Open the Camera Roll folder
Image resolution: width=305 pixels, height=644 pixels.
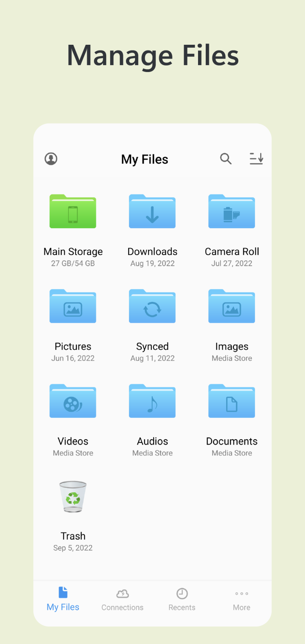point(232,212)
